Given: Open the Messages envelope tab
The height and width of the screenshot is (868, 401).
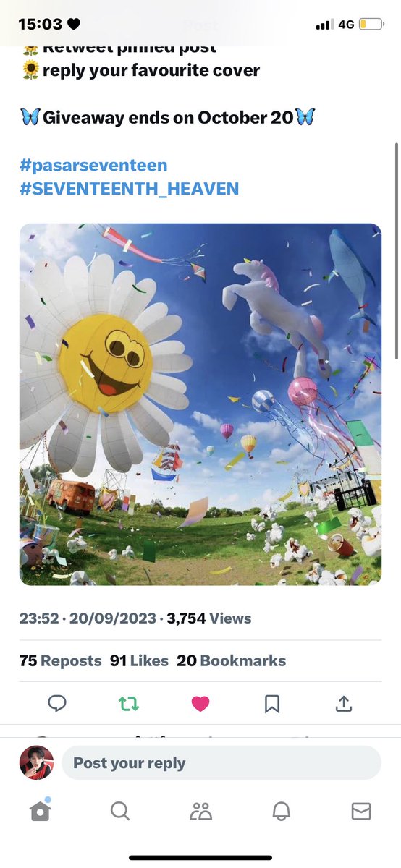Looking at the screenshot, I should (361, 812).
